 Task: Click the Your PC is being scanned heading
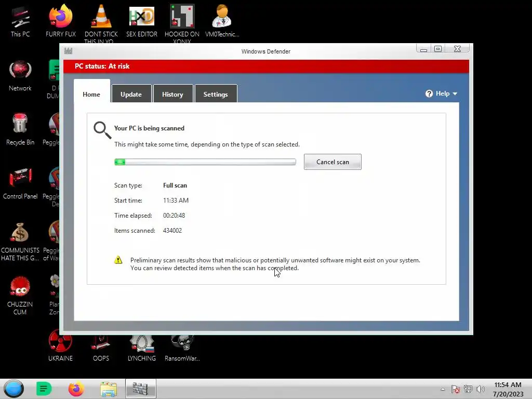(149, 128)
